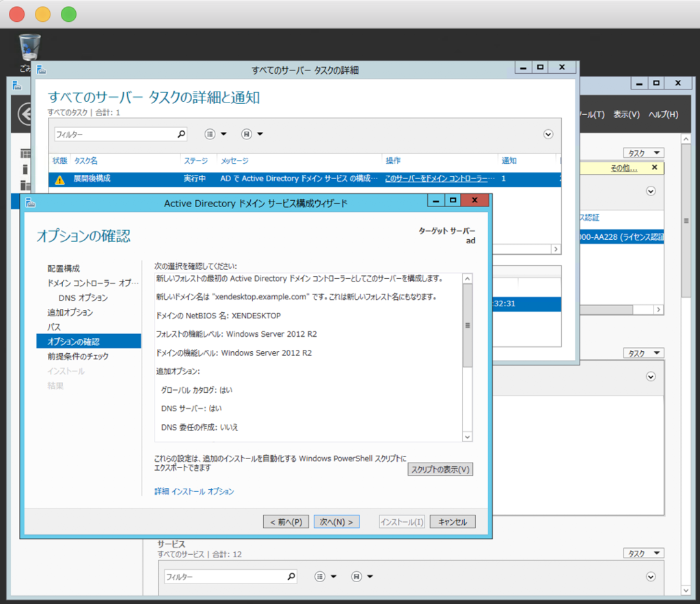Sort by 通知 column header
700x604 pixels.
[x=509, y=161]
